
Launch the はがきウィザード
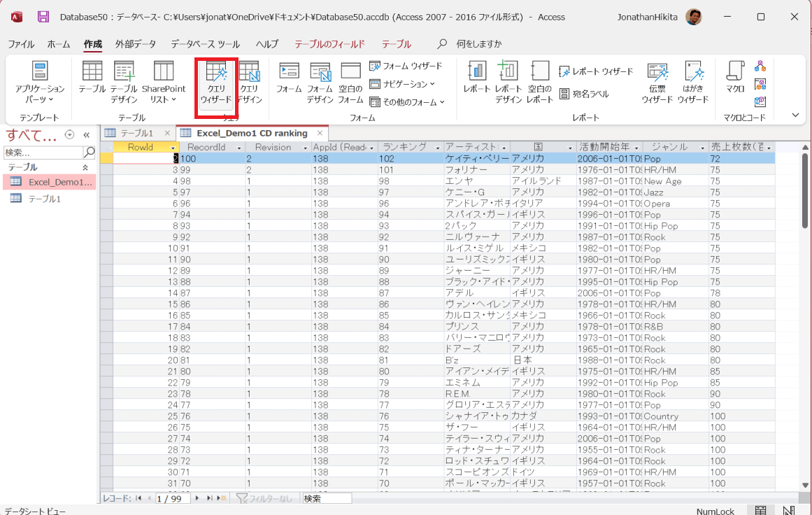coord(693,83)
